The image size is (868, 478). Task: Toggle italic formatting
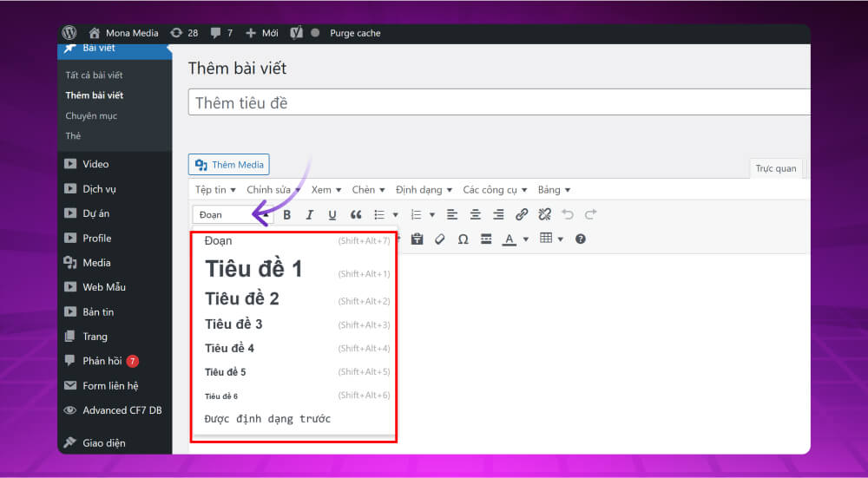click(310, 214)
